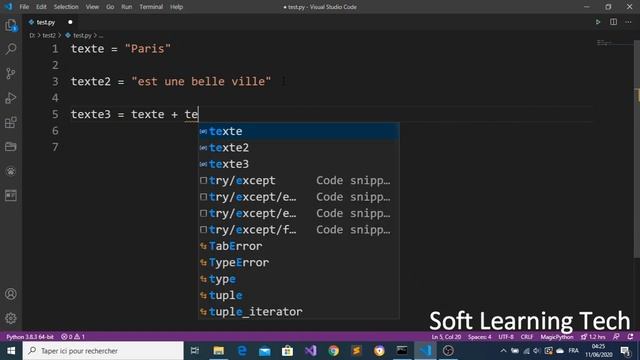Click the 'D:' drive breadcrumb
Viewport: 640px width, 360px height.
pyautogui.click(x=32, y=36)
